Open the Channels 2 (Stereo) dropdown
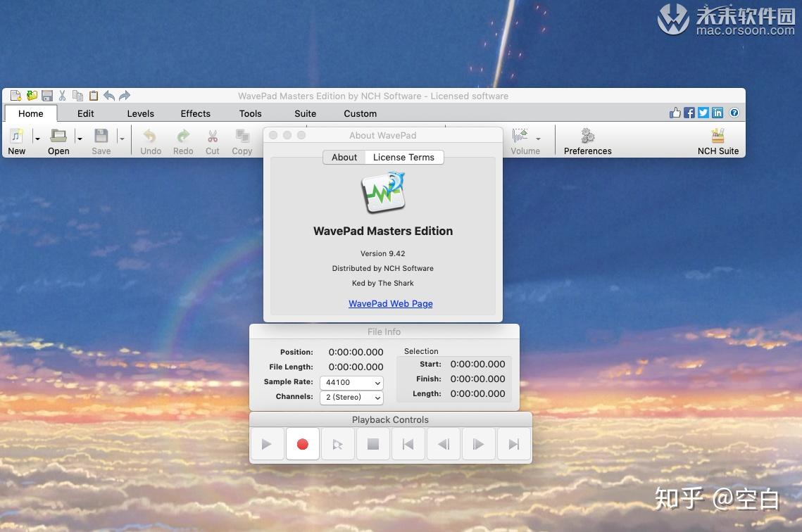The width and height of the screenshot is (802, 532). (351, 397)
